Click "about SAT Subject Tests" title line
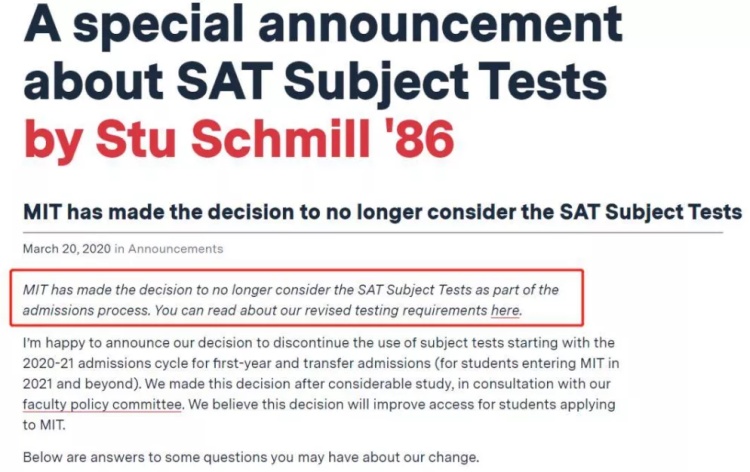The image size is (750, 472). click(x=314, y=82)
